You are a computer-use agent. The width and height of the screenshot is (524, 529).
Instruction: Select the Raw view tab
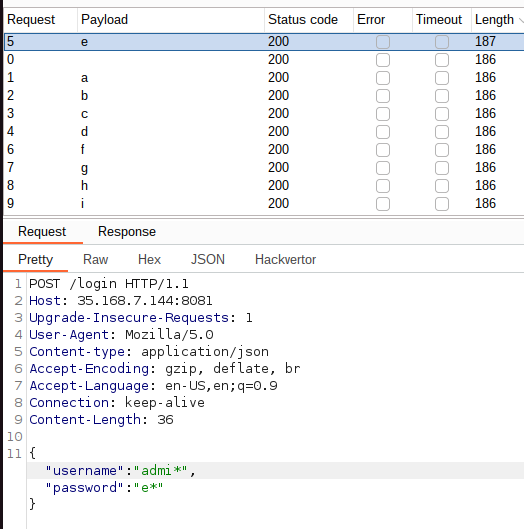point(95,260)
